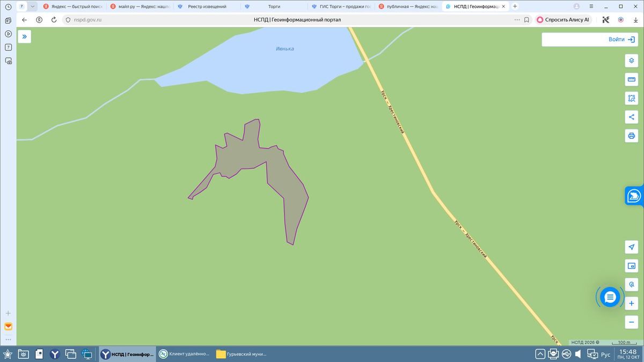The width and height of the screenshot is (644, 362).
Task: Open the map layers panel
Action: click(x=631, y=61)
